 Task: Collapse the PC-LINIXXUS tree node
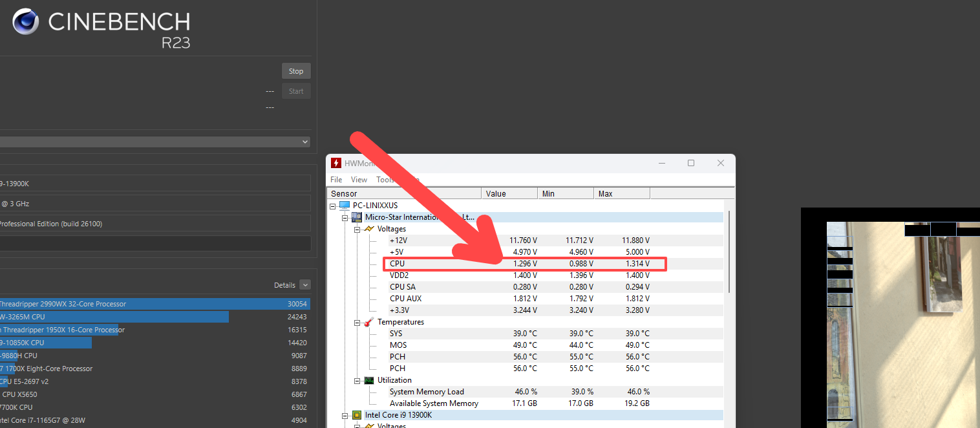click(x=333, y=206)
